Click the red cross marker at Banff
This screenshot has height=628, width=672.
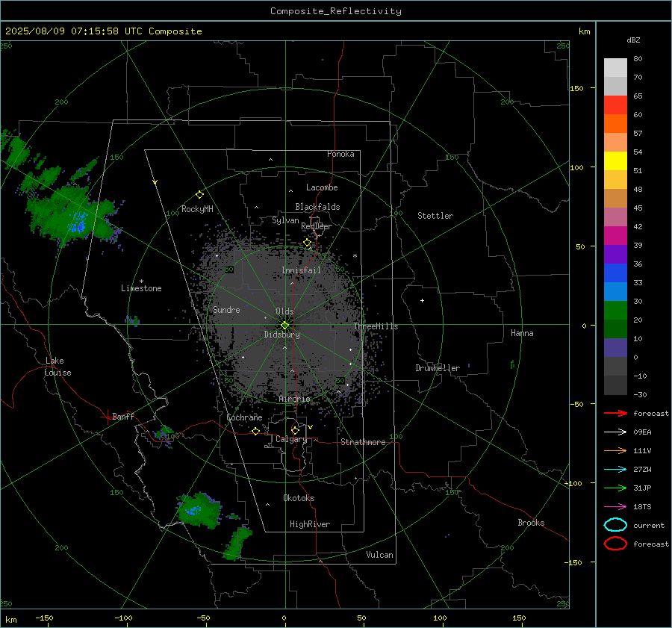click(x=106, y=416)
